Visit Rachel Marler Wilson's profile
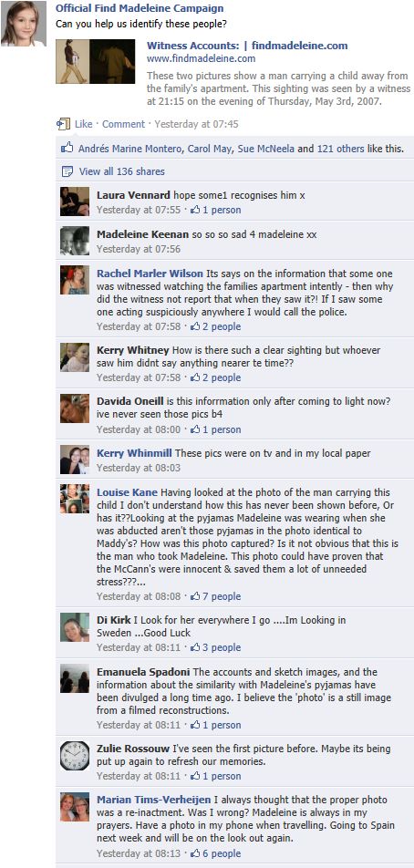Screen dimensions: 414x868 click(x=150, y=274)
